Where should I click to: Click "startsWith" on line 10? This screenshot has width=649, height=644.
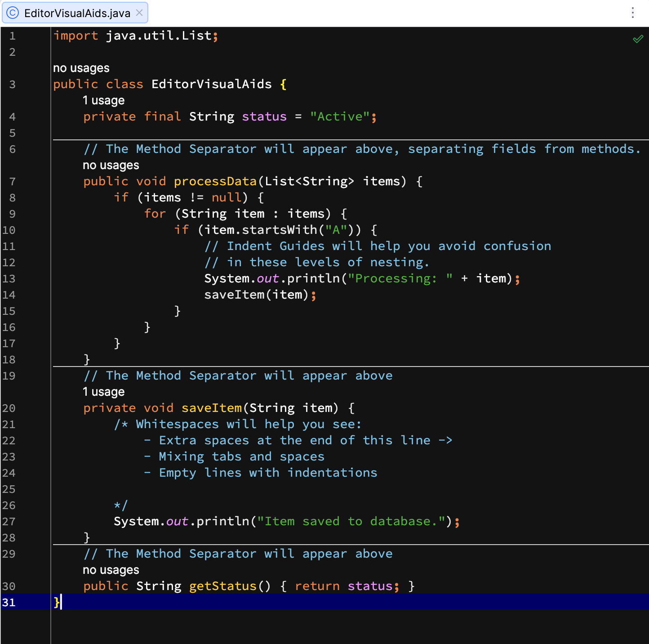click(280, 230)
